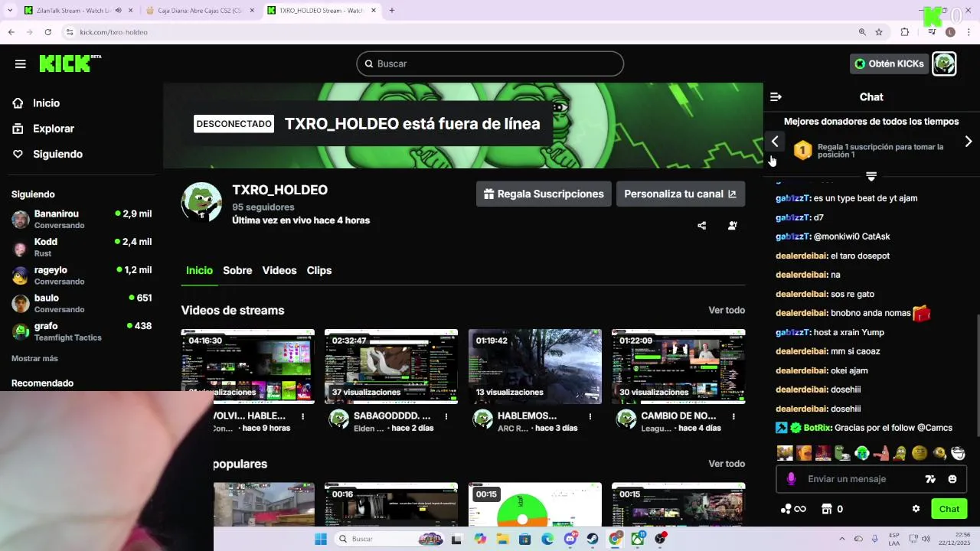980x551 pixels.
Task: Click the green Chat send button
Action: pos(949,509)
